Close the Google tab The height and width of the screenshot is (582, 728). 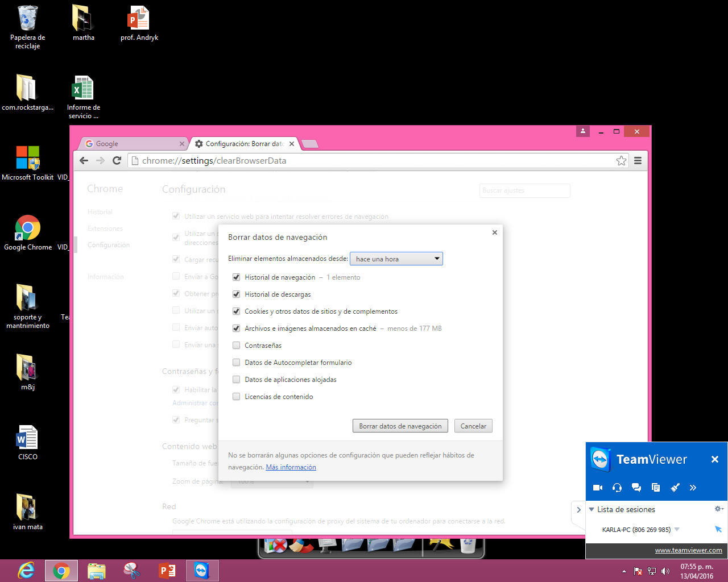click(x=182, y=144)
